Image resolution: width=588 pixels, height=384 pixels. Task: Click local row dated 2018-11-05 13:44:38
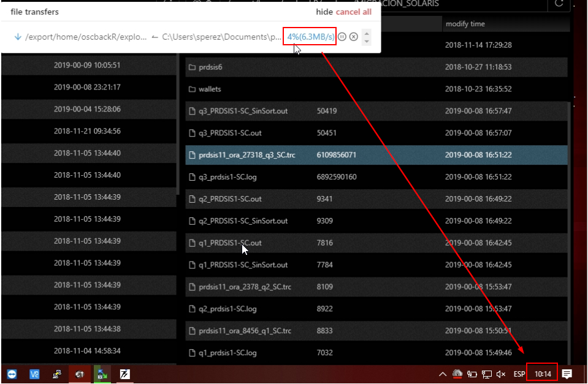(88, 329)
